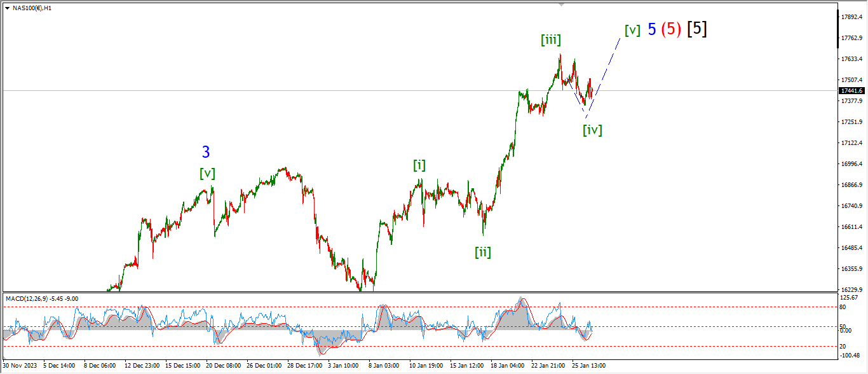Click the green [iv] wave label
Screen dimensions: 868x374
[x=592, y=130]
